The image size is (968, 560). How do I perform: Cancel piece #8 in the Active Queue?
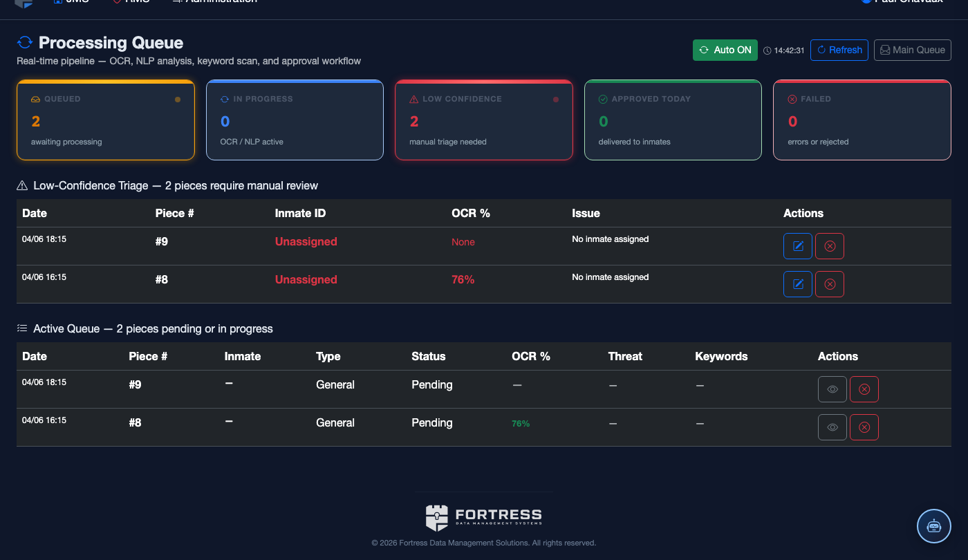tap(864, 427)
